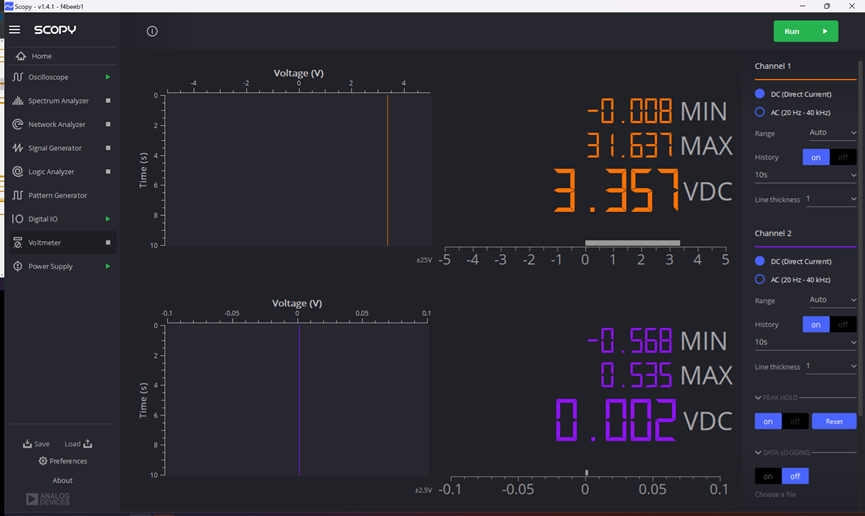
Task: Open Channel 2 history 10s dropdown
Action: click(x=805, y=342)
